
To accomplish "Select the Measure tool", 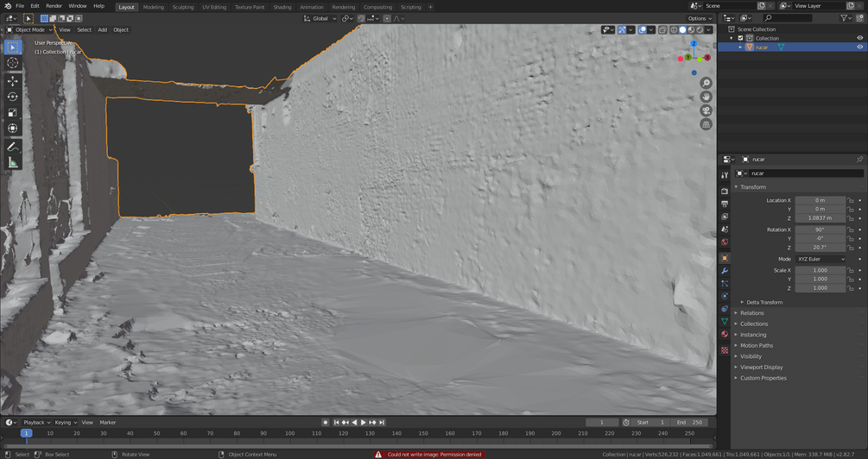I will (x=12, y=162).
